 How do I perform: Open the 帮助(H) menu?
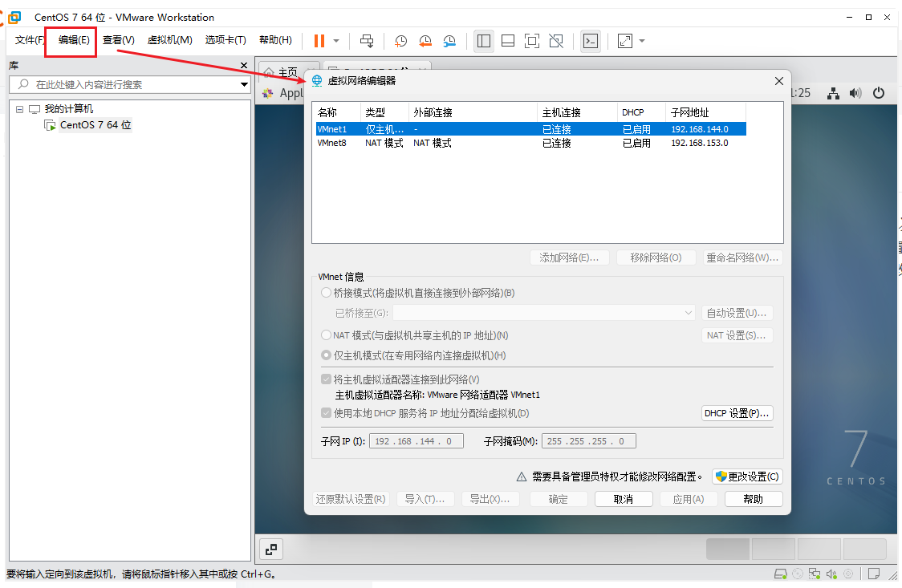[275, 39]
